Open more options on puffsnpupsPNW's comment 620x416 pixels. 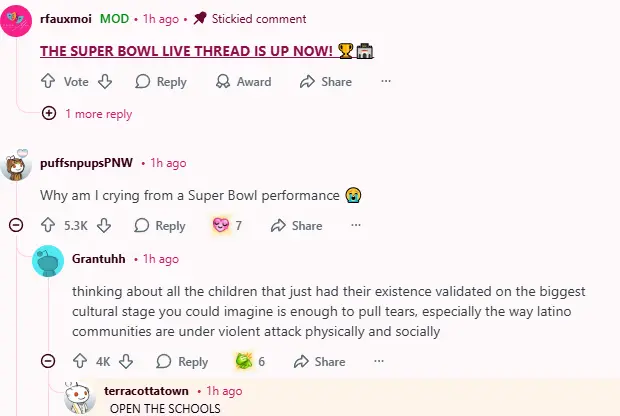[x=355, y=226]
